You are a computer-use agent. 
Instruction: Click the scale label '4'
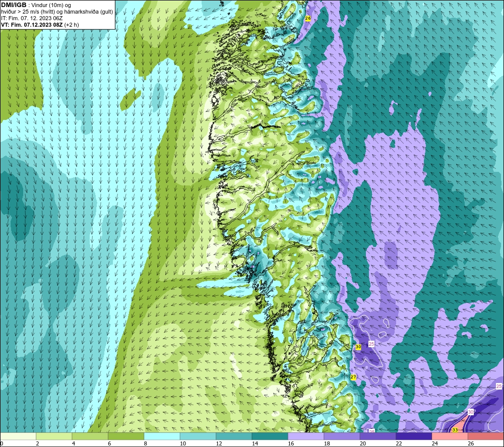coord(74,443)
